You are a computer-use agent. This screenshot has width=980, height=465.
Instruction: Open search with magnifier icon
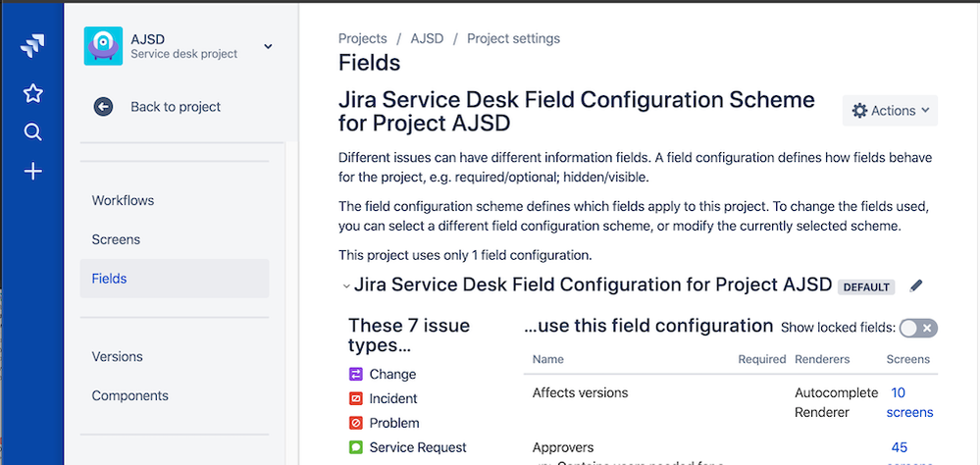click(32, 132)
